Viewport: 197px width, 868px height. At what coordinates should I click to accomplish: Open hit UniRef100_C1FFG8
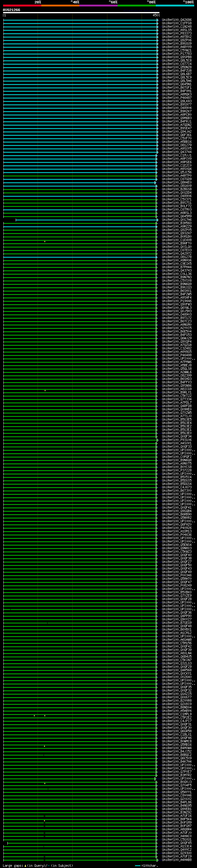(176, 23)
